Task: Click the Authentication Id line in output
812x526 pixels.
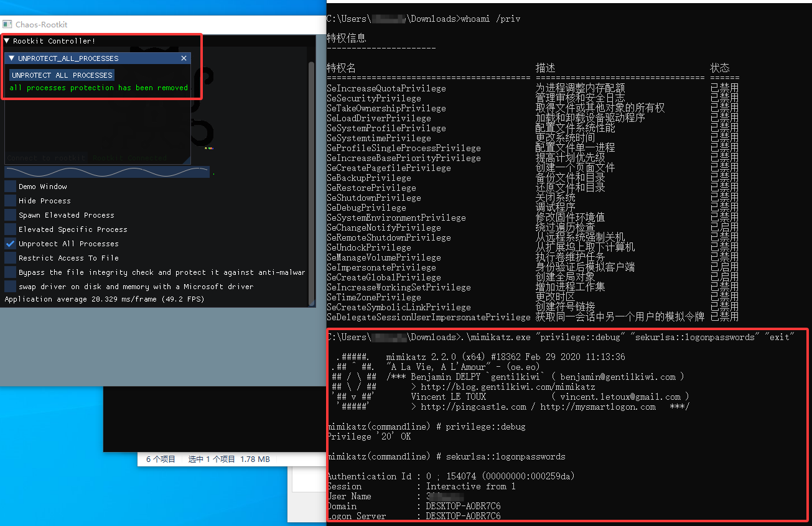Action: 451,476
